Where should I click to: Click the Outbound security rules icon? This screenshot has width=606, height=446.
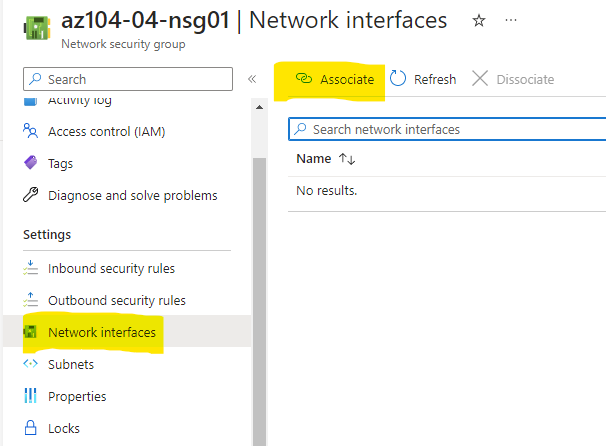31,300
